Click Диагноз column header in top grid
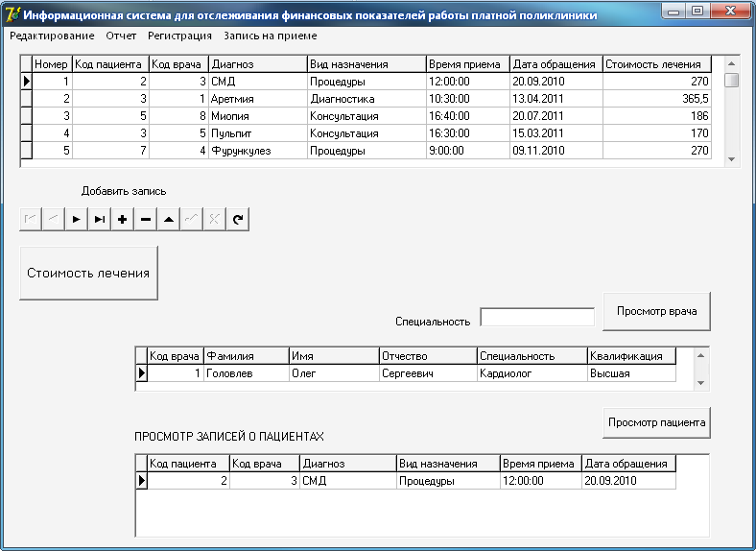 (x=258, y=64)
